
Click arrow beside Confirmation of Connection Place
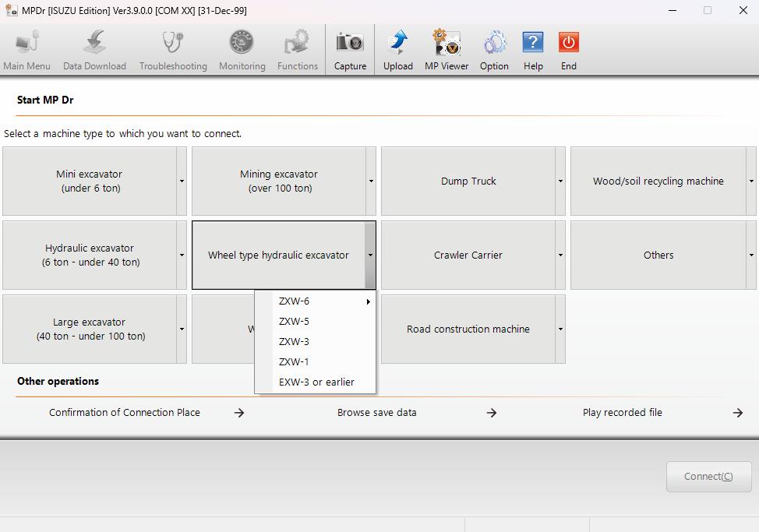[x=239, y=413]
